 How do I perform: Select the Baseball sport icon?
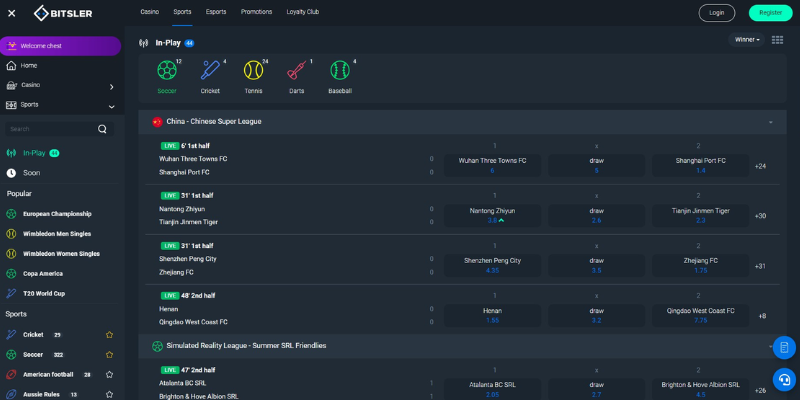point(340,71)
